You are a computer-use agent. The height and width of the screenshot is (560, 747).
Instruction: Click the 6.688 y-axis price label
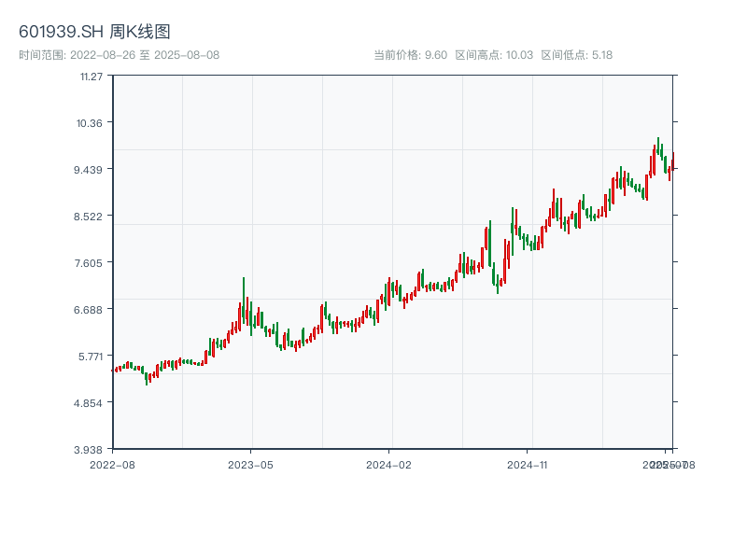[x=91, y=310]
